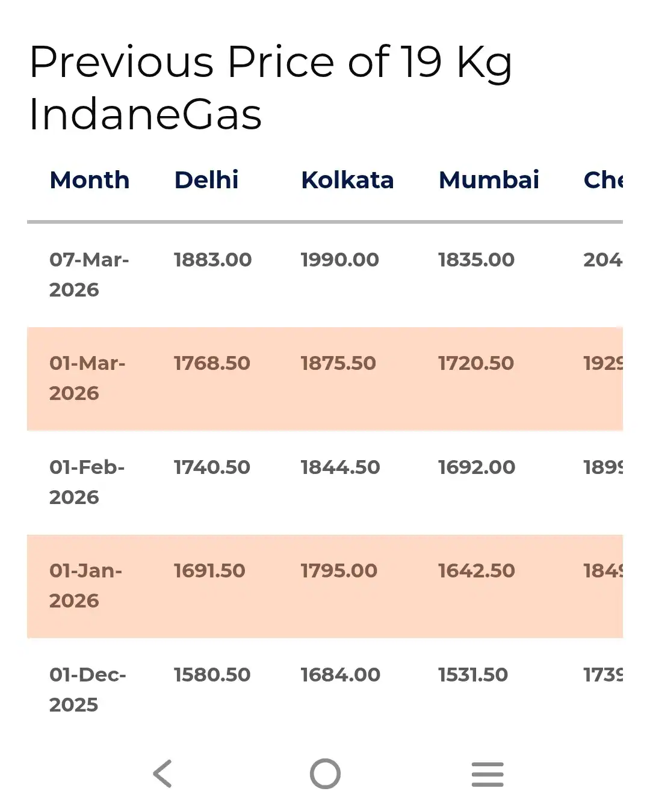Select Kolkata price 1844.50
Image resolution: width=650 pixels, height=812 pixels.
340,467
